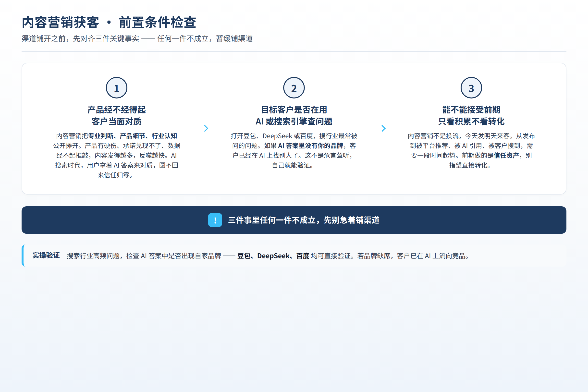Click the bold text 信任资产
The height and width of the screenshot is (392, 588).
click(506, 156)
